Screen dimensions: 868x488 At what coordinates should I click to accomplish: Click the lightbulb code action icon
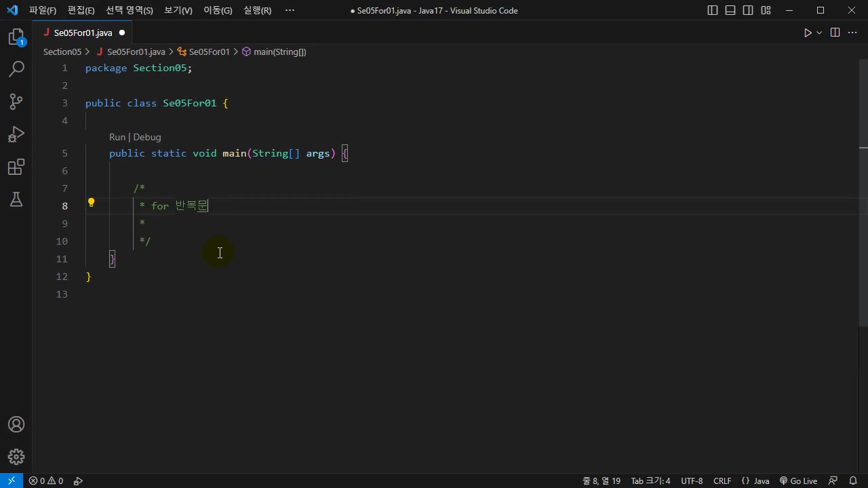91,203
